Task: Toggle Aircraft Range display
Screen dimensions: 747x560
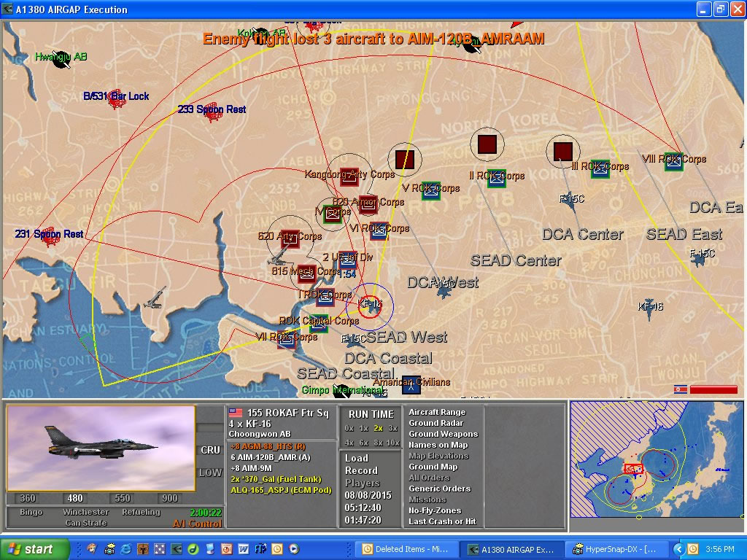Action: [x=436, y=412]
